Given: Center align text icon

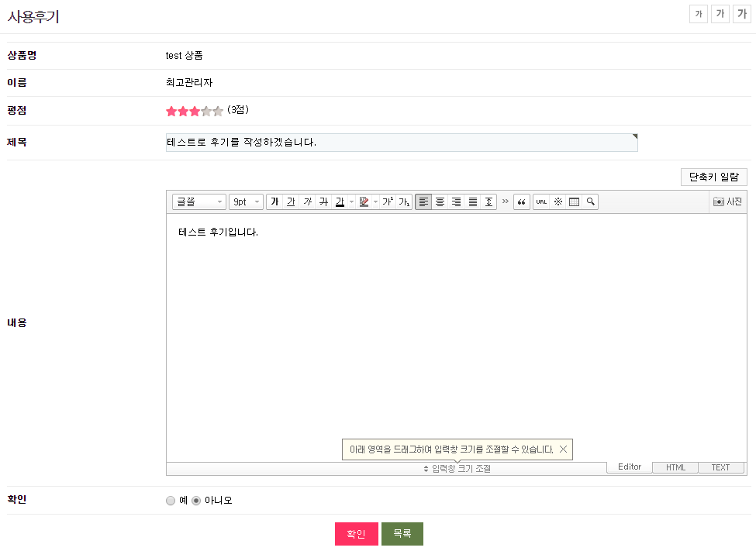Looking at the screenshot, I should point(440,201).
